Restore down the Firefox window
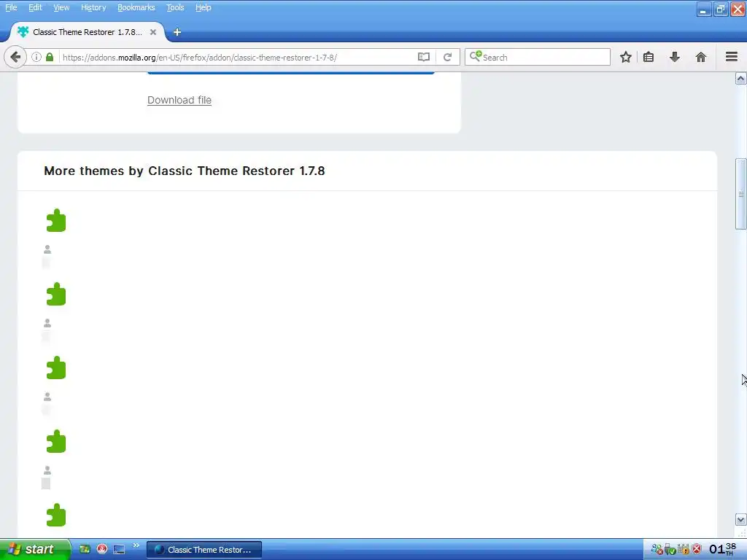747x560 pixels. pos(720,9)
